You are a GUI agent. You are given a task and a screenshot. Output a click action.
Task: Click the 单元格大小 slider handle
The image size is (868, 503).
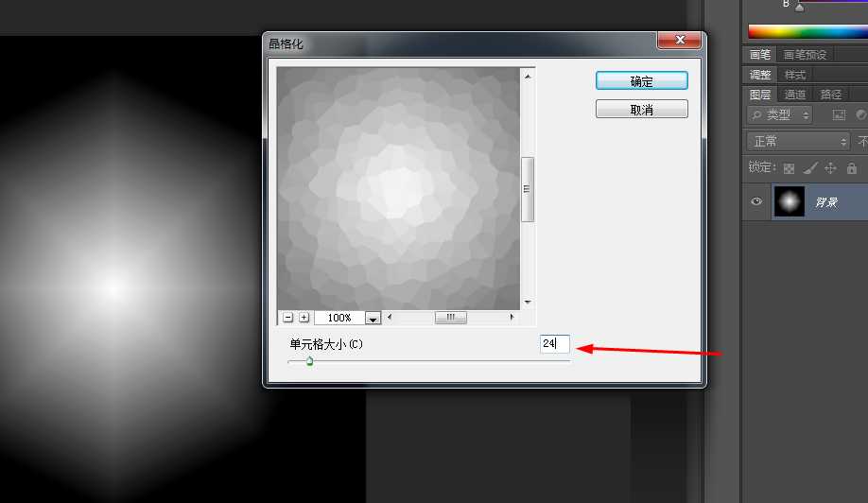309,361
